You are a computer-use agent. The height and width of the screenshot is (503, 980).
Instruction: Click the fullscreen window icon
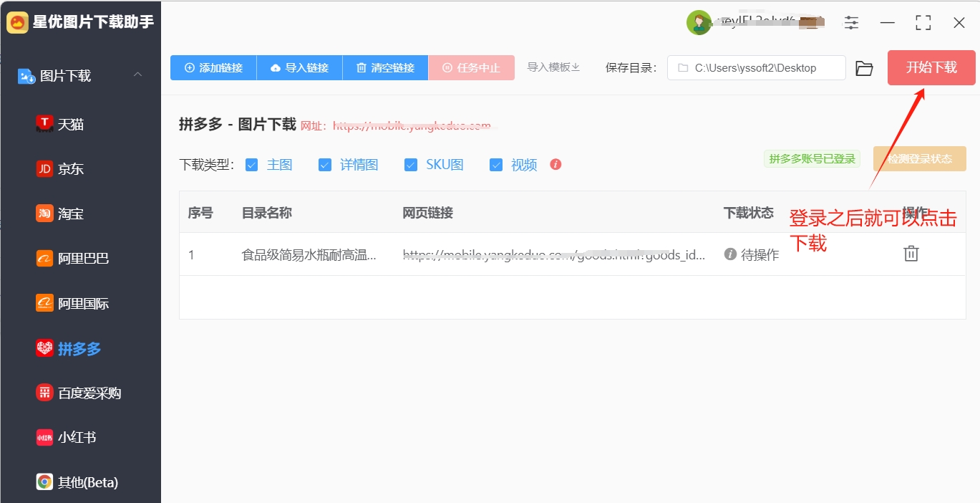pyautogui.click(x=923, y=23)
